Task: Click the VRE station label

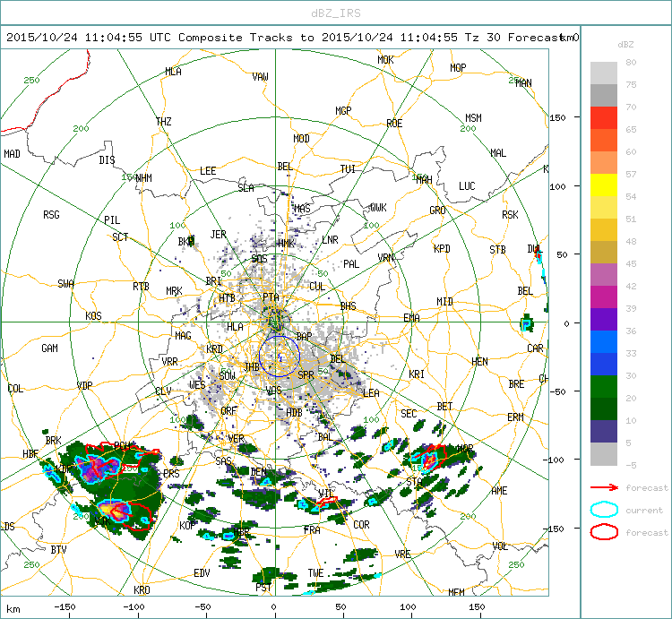Action: click(x=402, y=554)
